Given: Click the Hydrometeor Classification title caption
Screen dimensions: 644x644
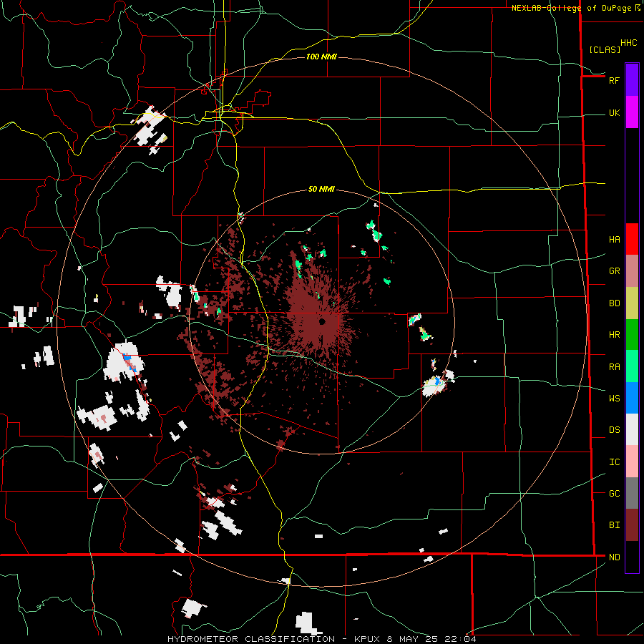Looking at the screenshot, I should click(321, 639).
